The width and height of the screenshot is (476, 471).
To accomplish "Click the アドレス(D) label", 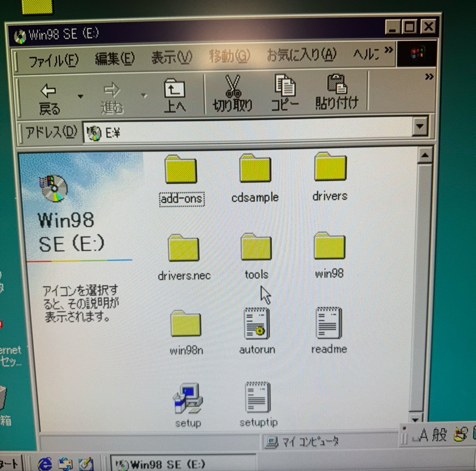I will click(51, 132).
